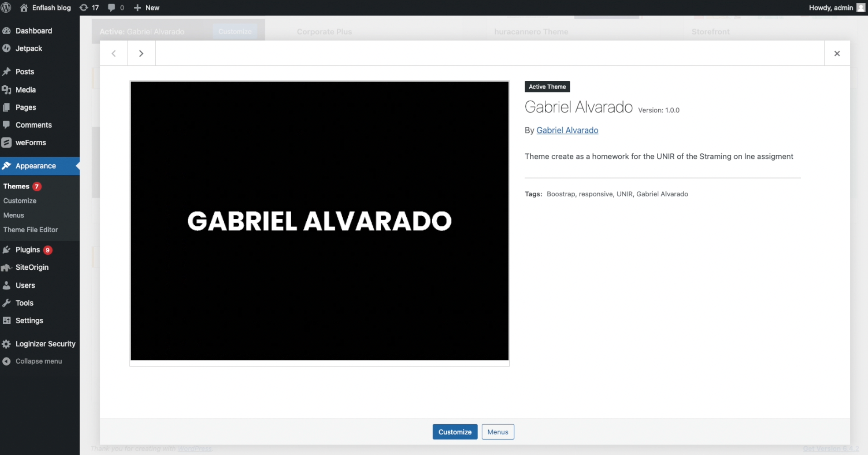The width and height of the screenshot is (868, 455).
Task: Open the Howdy, admin account menu
Action: tap(836, 8)
